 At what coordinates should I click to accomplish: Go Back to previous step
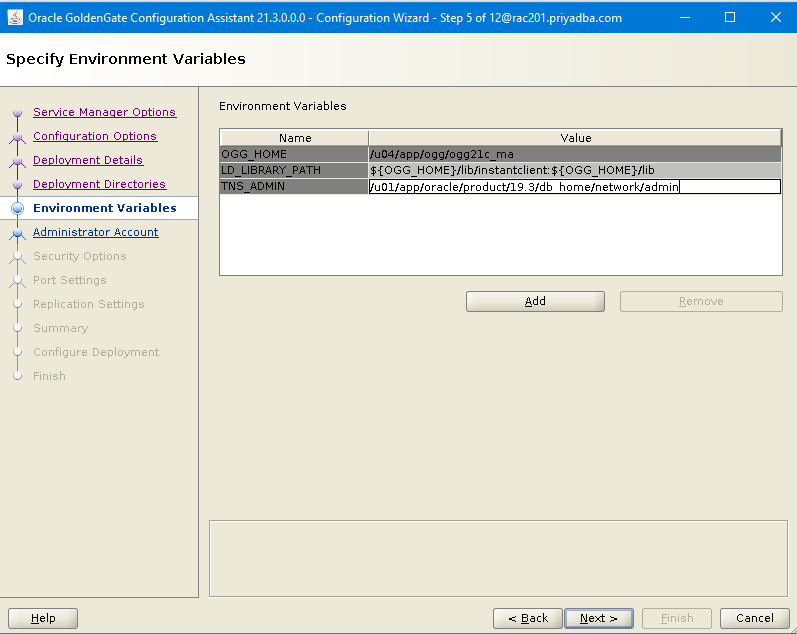pyautogui.click(x=528, y=618)
